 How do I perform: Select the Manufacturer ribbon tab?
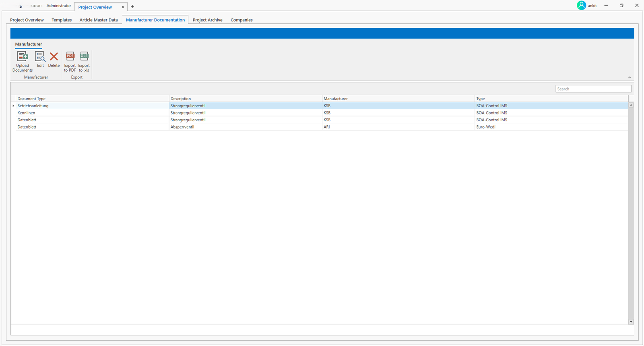click(29, 44)
